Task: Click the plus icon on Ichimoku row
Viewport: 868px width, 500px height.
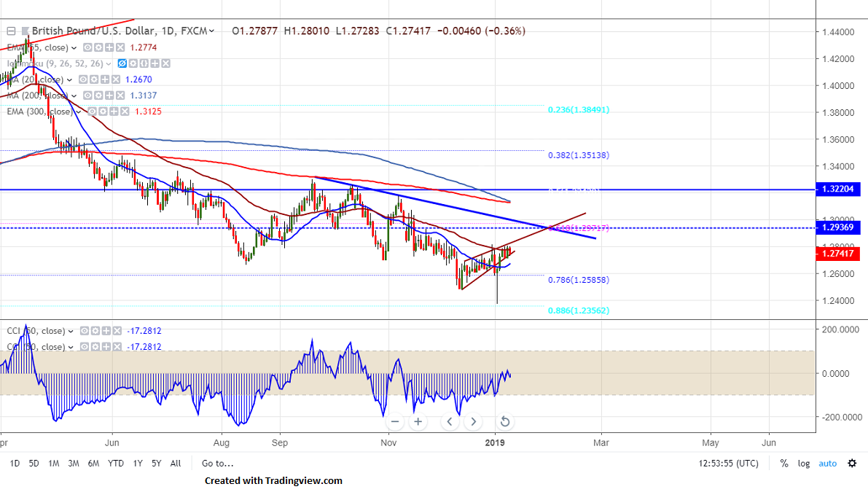Action: [155, 63]
